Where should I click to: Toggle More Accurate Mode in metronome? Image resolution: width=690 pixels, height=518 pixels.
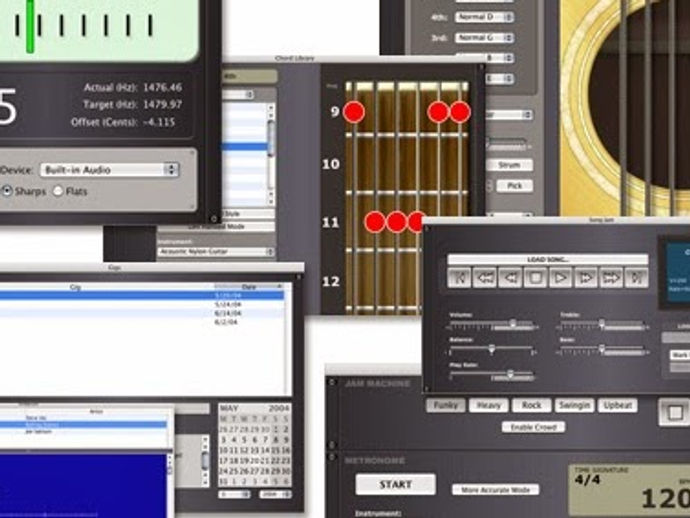click(x=495, y=489)
